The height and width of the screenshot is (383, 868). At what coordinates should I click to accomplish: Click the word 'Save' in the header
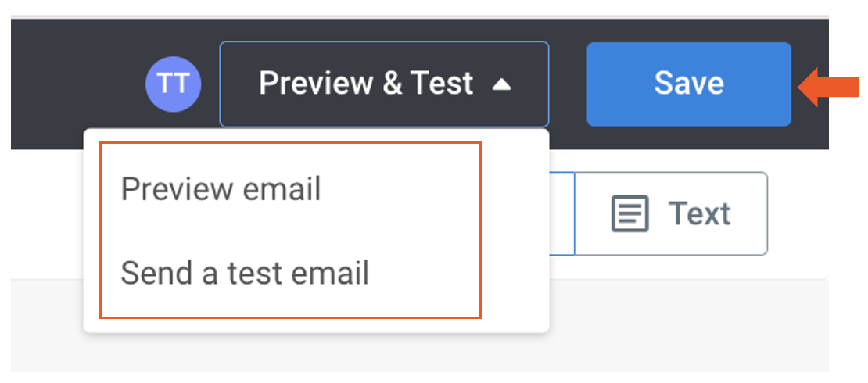point(688,84)
